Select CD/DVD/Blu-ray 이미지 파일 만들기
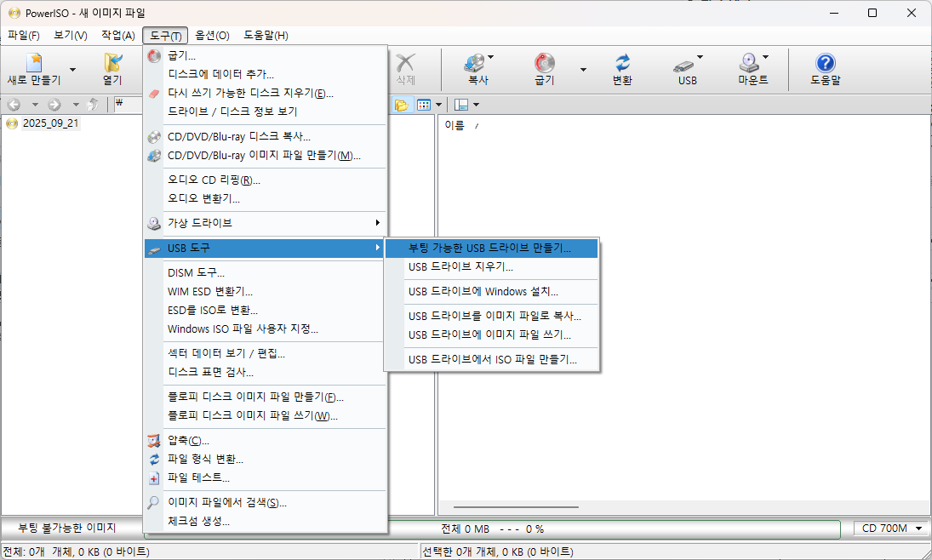932x560 pixels. [x=265, y=156]
